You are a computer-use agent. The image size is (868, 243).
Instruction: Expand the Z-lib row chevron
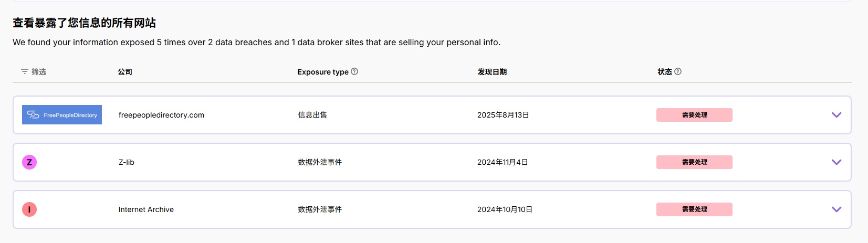[836, 162]
